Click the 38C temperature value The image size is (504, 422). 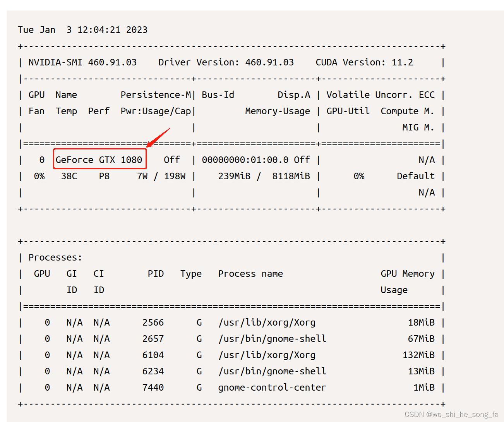[x=69, y=176]
